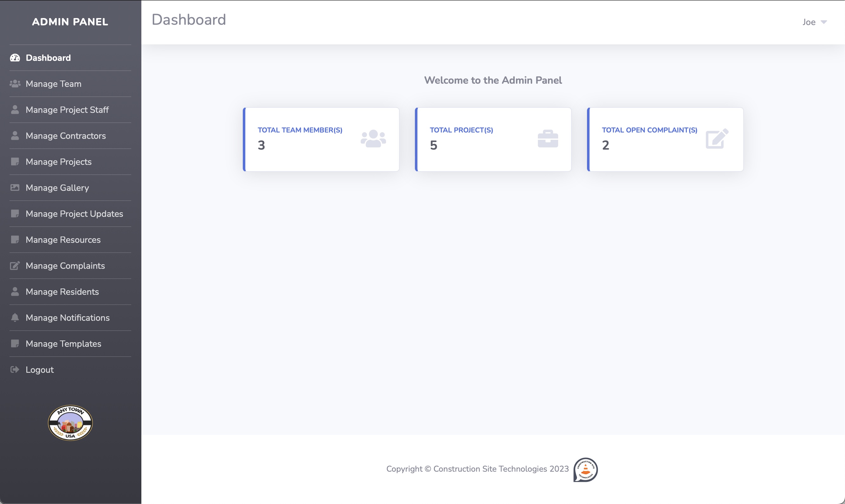Click the Dashboard page title
This screenshot has width=845, height=504.
tap(189, 20)
